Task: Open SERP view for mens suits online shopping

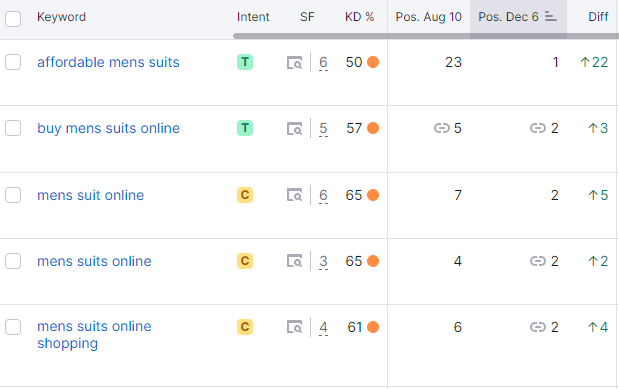Action: [294, 327]
